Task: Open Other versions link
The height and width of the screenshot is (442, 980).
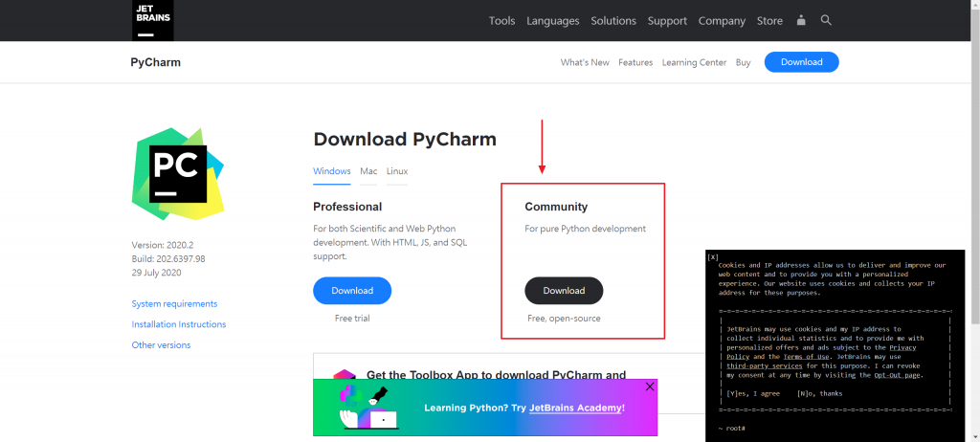Action: click(161, 345)
